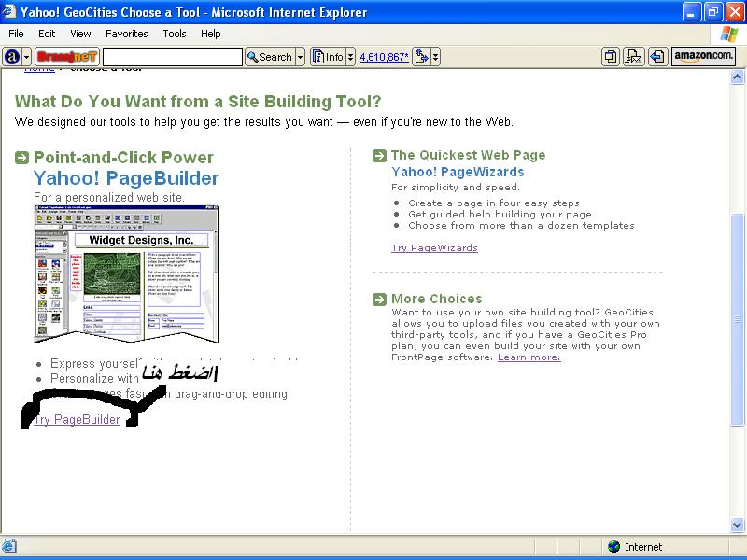Click the BramjneT toolbar logo button
This screenshot has width=747, height=560.
tap(66, 57)
